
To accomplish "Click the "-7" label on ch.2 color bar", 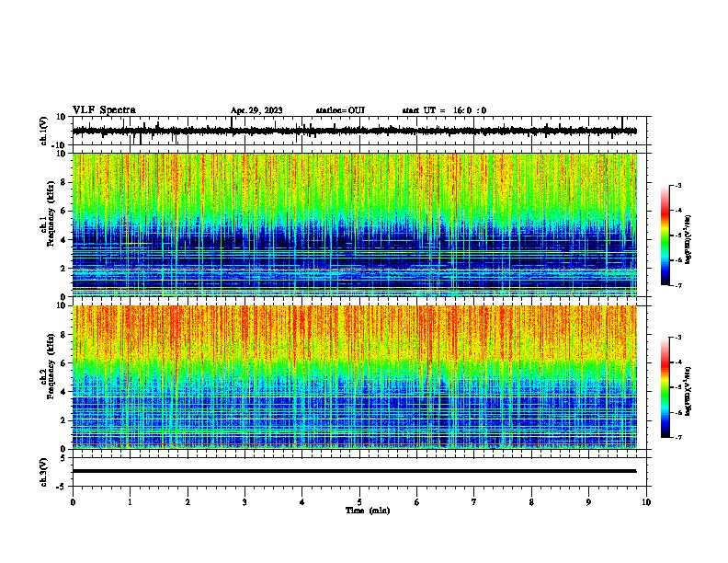I will coord(678,438).
